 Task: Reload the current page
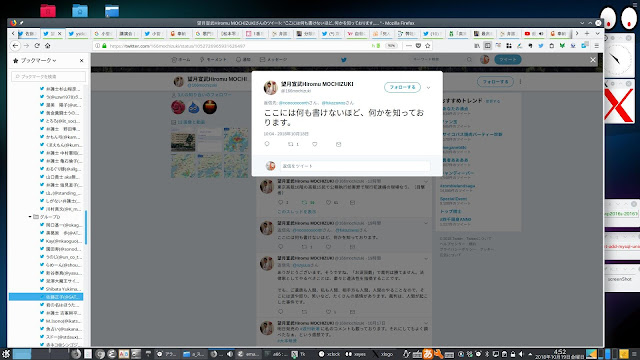point(37,46)
